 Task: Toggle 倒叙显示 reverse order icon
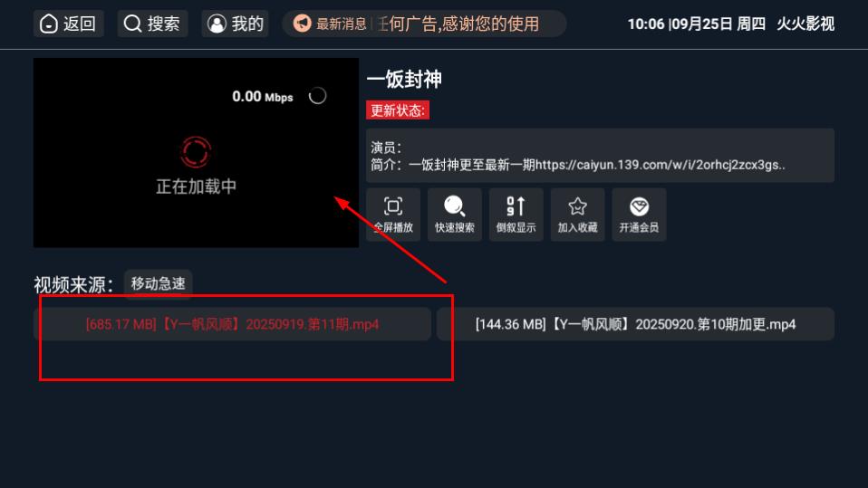coord(516,215)
